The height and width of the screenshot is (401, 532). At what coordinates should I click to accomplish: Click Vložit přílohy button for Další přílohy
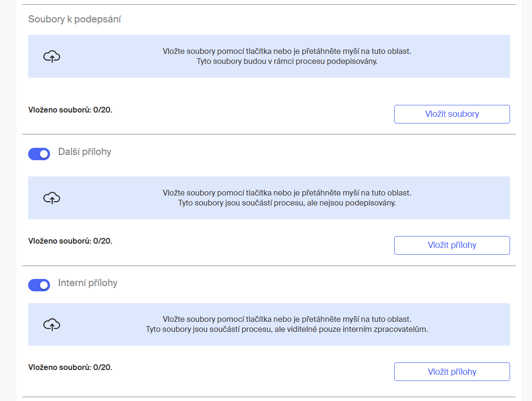click(452, 245)
